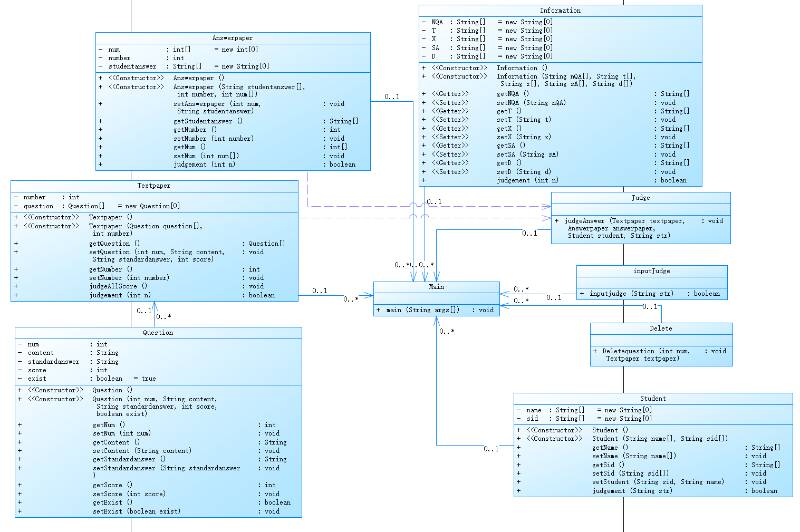Click the "name" attribute in Student

click(534, 410)
